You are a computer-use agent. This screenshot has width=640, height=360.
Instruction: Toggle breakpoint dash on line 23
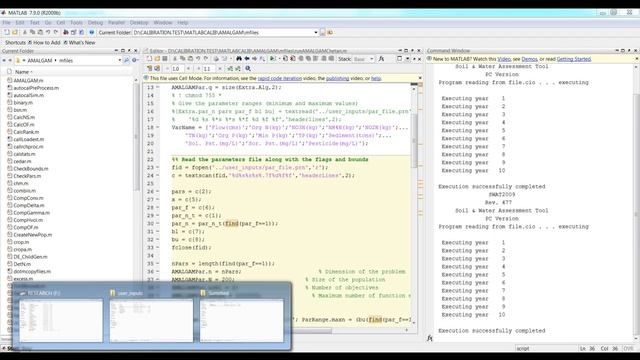point(158,167)
